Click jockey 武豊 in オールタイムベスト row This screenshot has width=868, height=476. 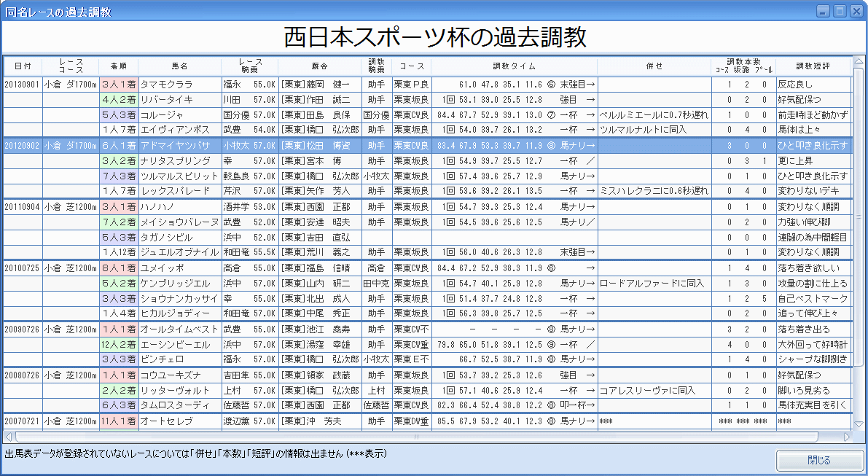pos(232,329)
